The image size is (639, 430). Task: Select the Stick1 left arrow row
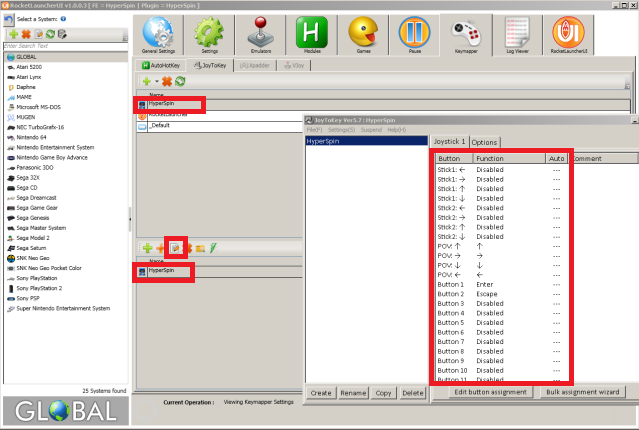[x=500, y=170]
